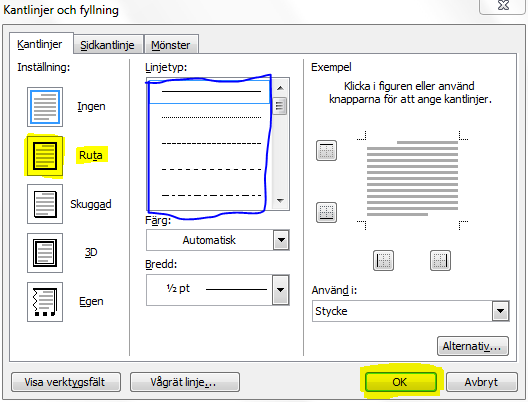Open the Mönster tab
This screenshot has height=402, width=528.
171,45
